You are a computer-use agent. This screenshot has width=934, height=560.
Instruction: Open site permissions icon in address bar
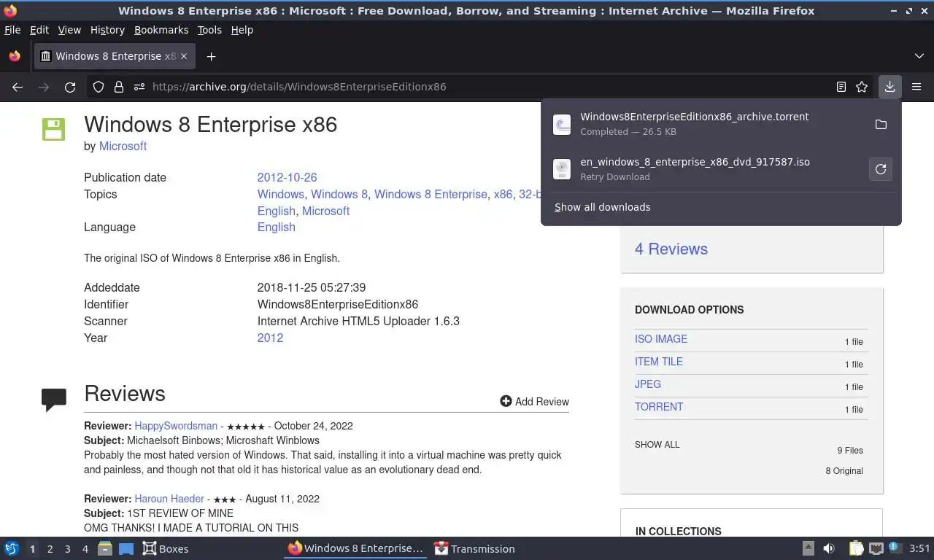139,87
